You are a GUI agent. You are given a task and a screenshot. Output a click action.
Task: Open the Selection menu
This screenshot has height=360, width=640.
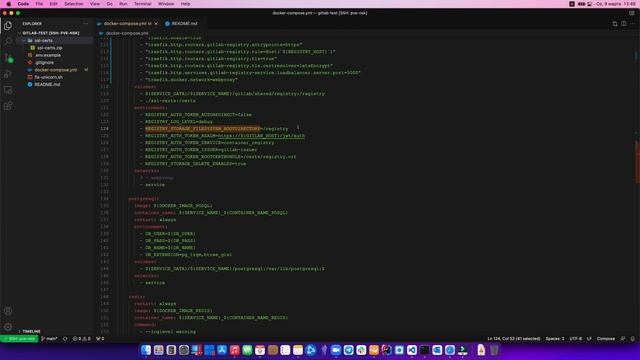[73, 4]
